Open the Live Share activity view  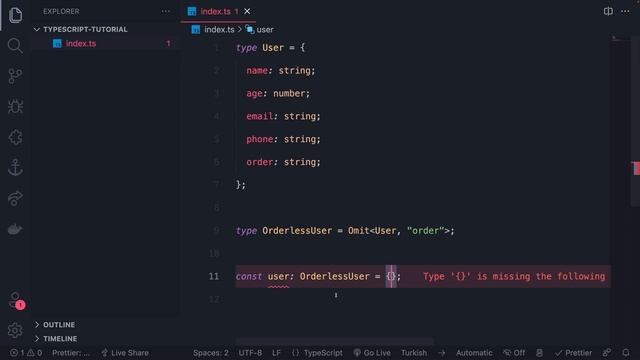coord(15,198)
